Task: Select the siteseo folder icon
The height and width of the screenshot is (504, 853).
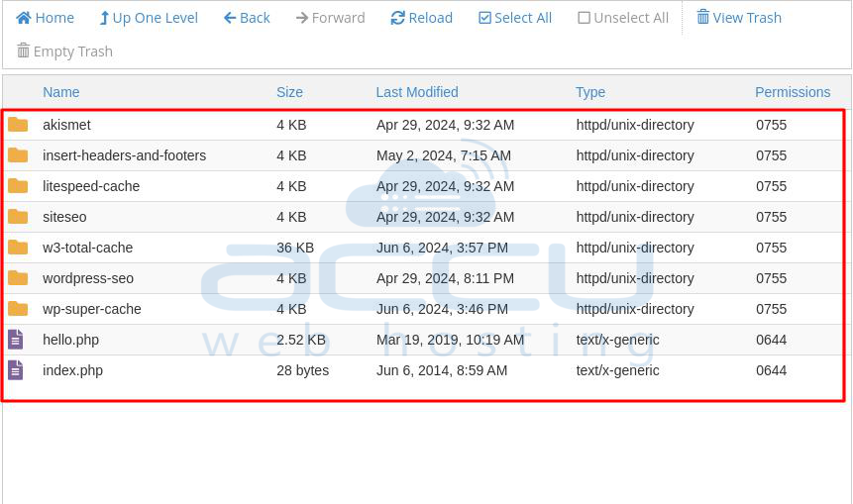Action: [18, 217]
